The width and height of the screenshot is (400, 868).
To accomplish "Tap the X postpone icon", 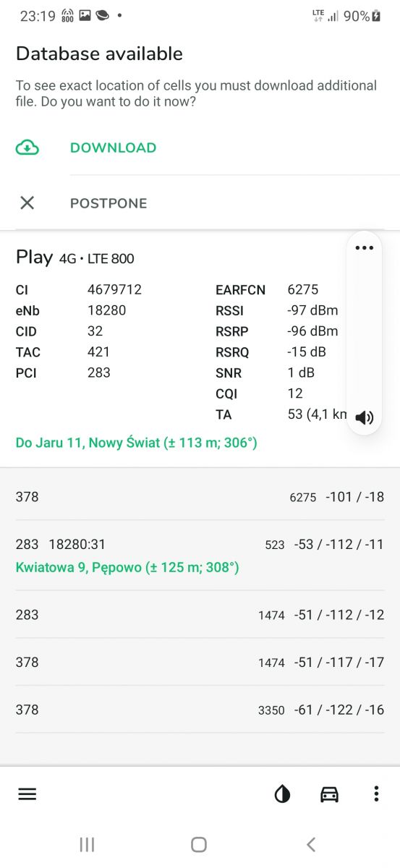I will point(27,203).
